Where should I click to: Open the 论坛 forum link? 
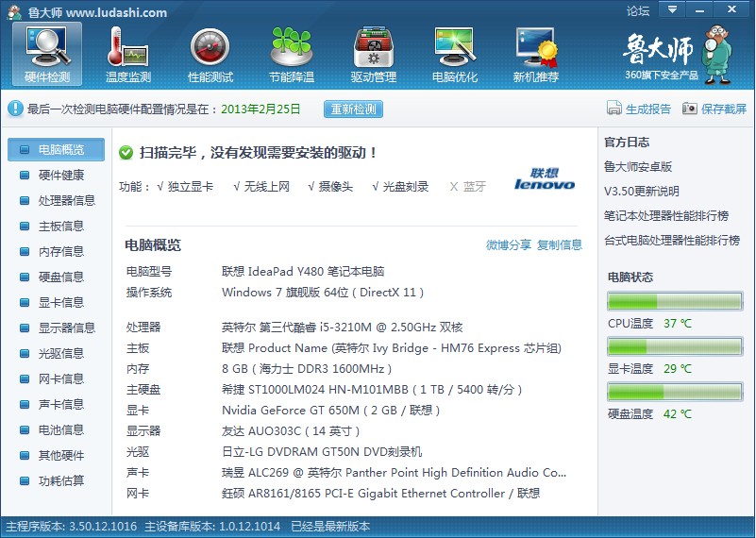coord(638,10)
